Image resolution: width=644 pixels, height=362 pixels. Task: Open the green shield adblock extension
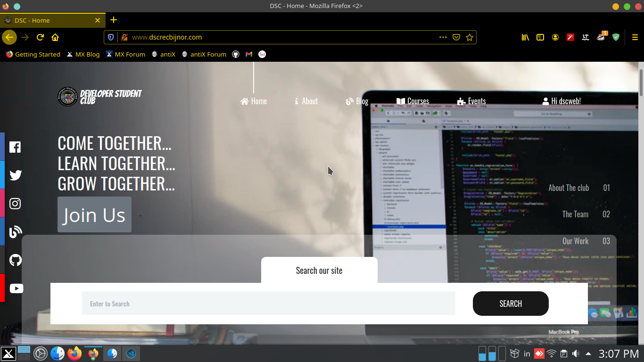(616, 37)
